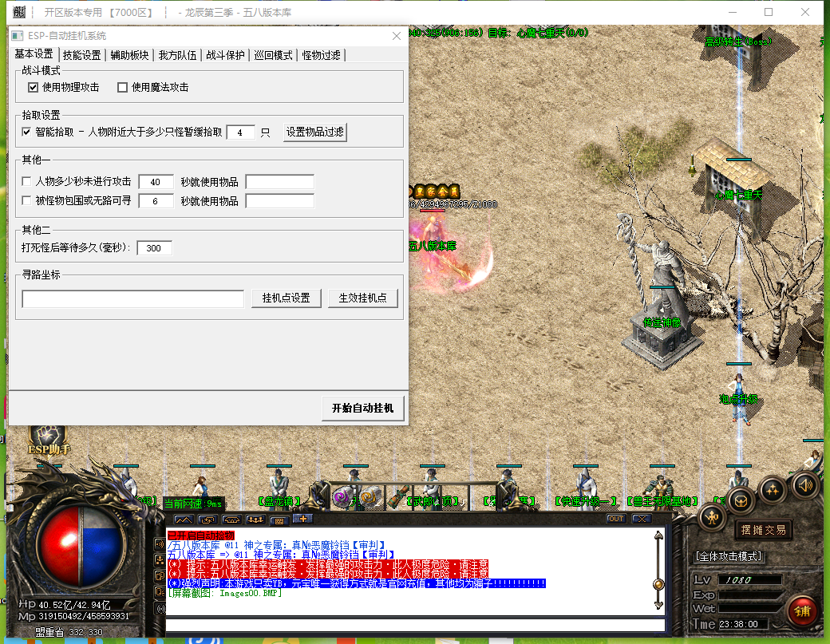Click the chat scrollbar gold thumb
The width and height of the screenshot is (830, 644).
coord(658,584)
